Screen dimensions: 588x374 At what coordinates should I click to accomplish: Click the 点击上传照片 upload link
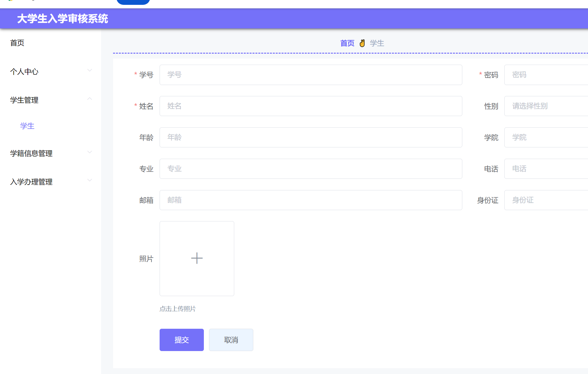(x=177, y=309)
